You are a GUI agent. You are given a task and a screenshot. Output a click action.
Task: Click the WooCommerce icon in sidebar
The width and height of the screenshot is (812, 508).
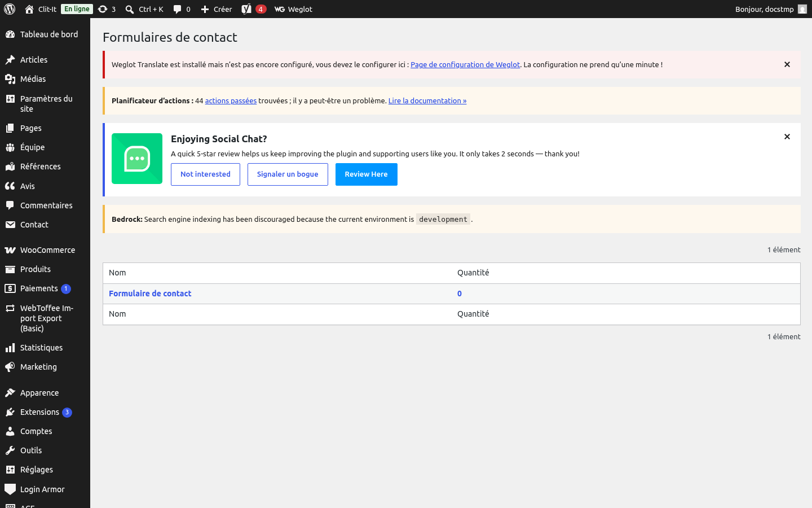(10, 250)
